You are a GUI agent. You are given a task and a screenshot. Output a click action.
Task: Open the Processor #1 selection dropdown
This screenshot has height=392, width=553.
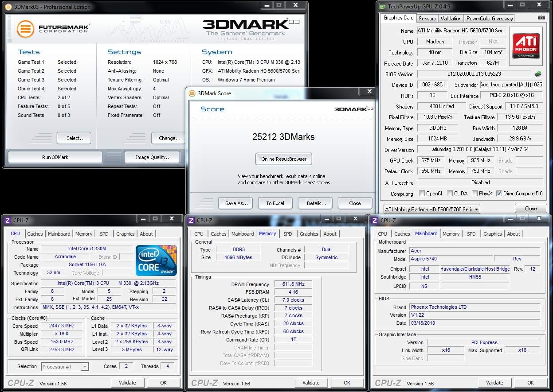click(65, 366)
